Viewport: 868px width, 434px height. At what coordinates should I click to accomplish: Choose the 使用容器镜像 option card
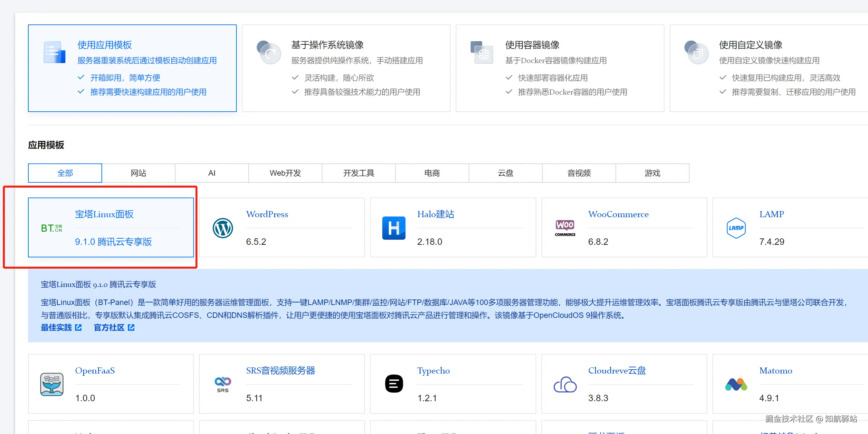coord(560,68)
